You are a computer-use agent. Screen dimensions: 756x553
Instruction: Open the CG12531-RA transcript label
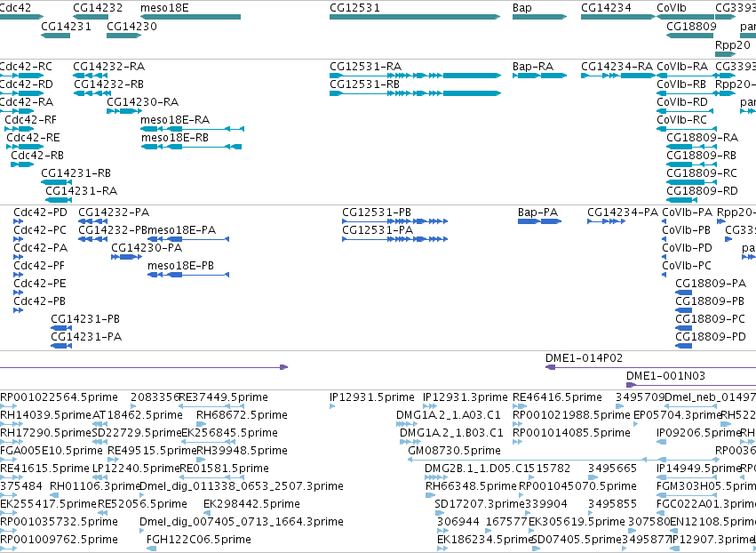click(x=365, y=66)
